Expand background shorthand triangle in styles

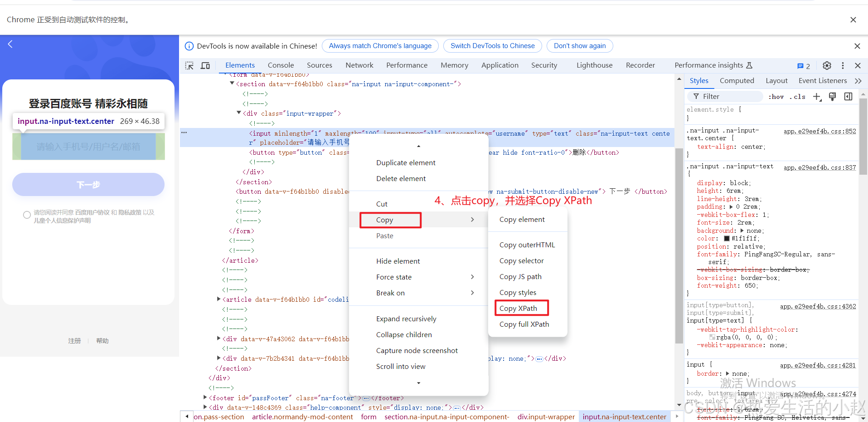click(742, 231)
